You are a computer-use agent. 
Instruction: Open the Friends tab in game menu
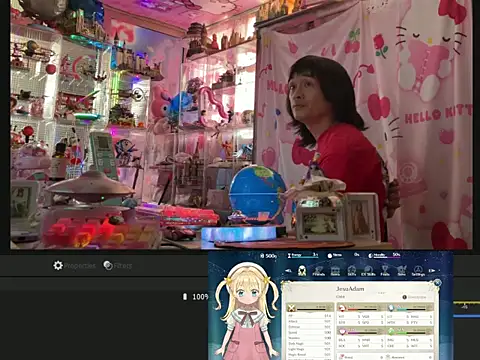tap(318, 271)
